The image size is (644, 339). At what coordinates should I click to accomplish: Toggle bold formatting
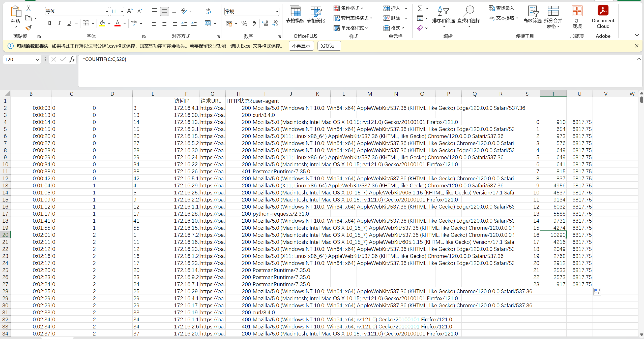(50, 23)
